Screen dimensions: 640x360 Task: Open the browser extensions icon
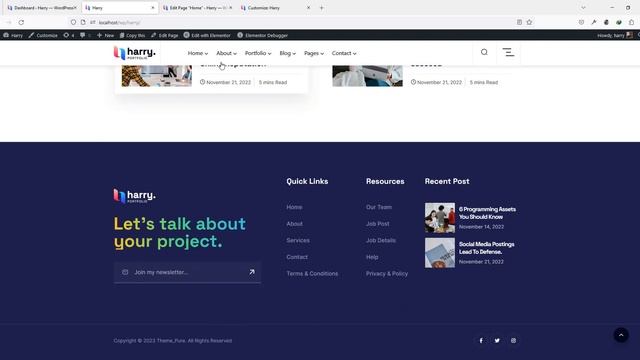tap(631, 22)
